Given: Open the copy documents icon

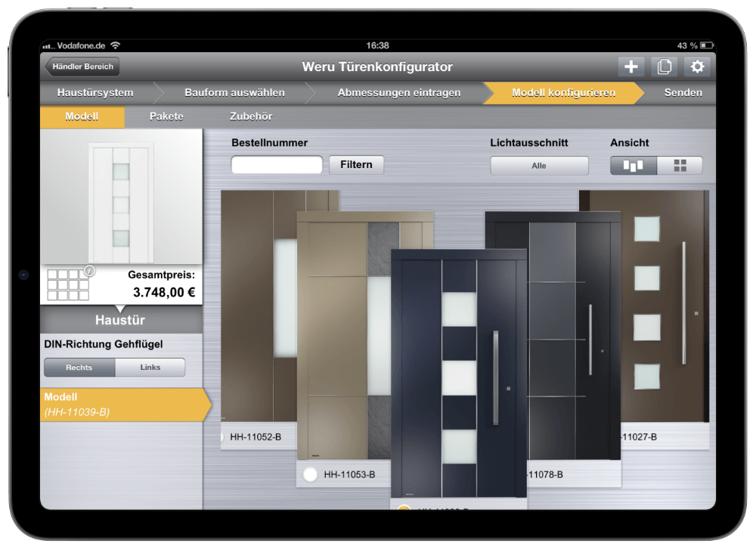Looking at the screenshot, I should (x=664, y=67).
